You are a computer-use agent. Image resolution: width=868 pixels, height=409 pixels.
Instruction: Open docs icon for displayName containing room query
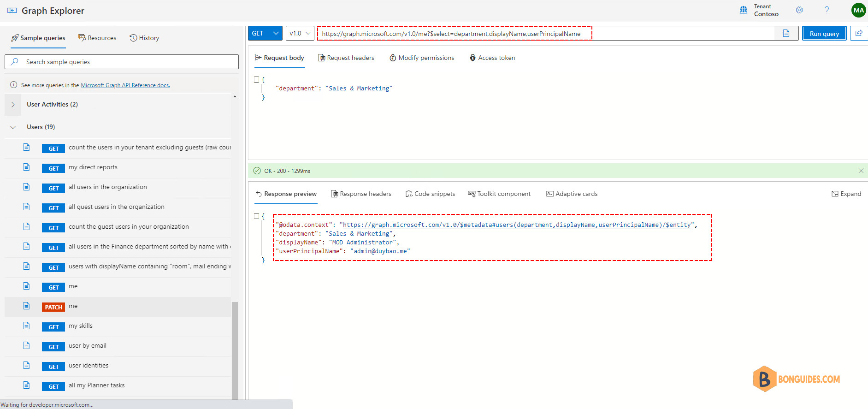[27, 266]
